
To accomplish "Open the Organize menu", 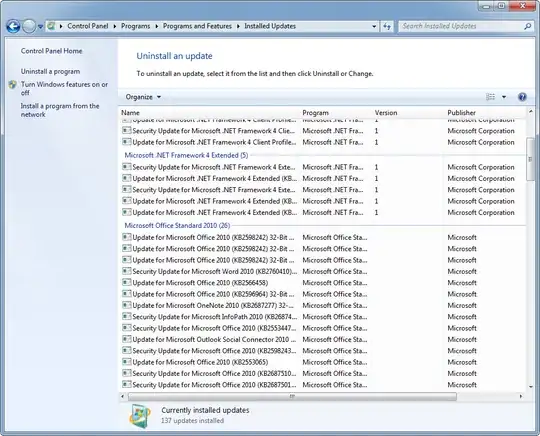I will coord(143,97).
